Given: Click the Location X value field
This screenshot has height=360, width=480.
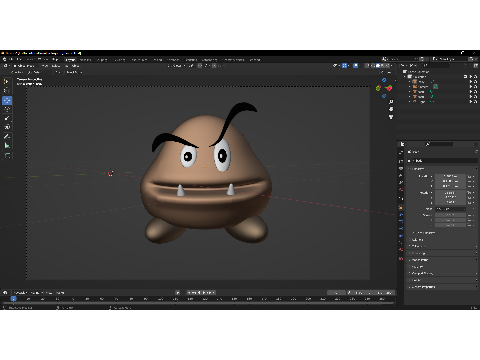Looking at the screenshot, I should (x=450, y=176).
